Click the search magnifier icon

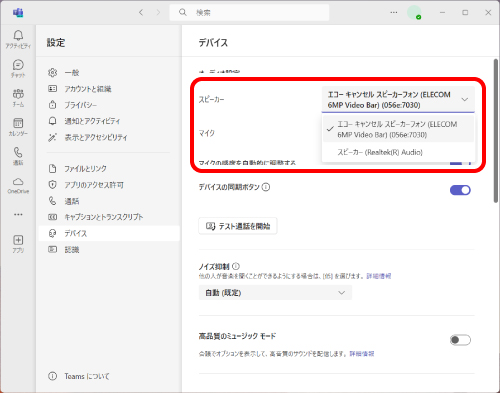pos(183,13)
